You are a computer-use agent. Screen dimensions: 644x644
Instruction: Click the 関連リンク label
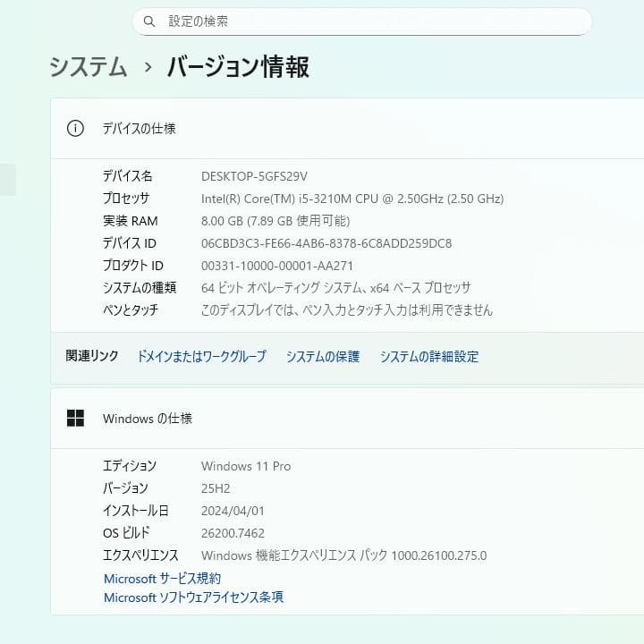point(92,356)
